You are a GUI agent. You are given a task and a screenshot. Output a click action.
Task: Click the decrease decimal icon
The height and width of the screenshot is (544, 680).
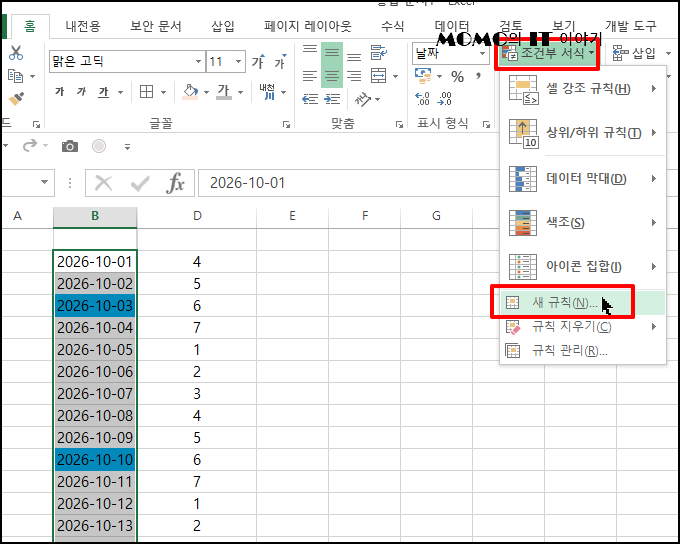(x=444, y=99)
